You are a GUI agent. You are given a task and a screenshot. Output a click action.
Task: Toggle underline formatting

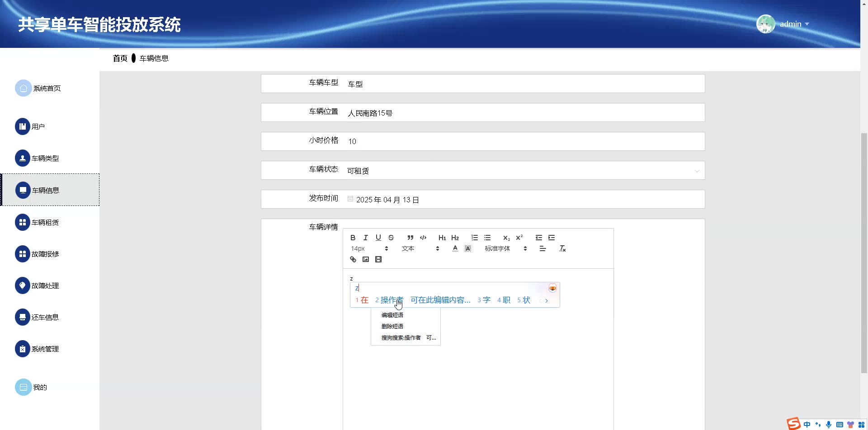378,238
